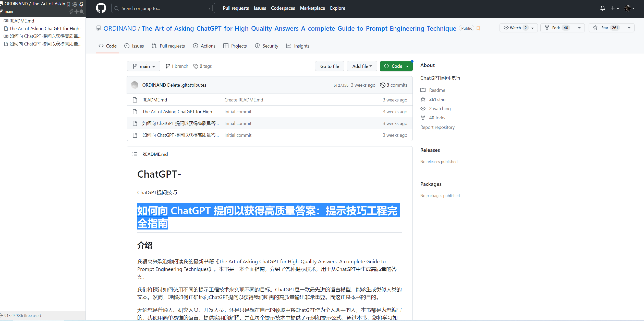Switch to the Security tab

(x=266, y=46)
